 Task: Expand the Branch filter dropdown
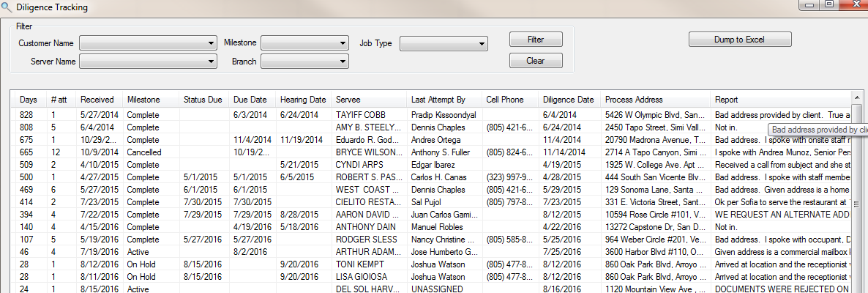point(304,62)
